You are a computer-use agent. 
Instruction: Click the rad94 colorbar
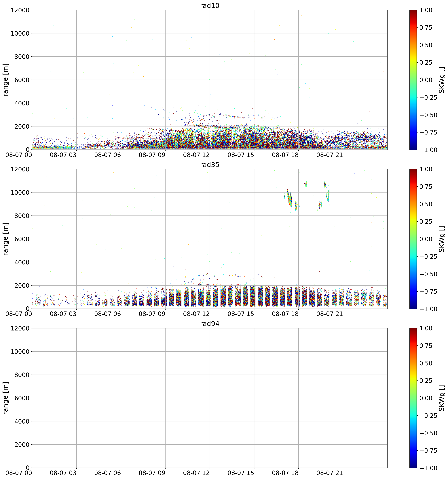click(x=413, y=398)
